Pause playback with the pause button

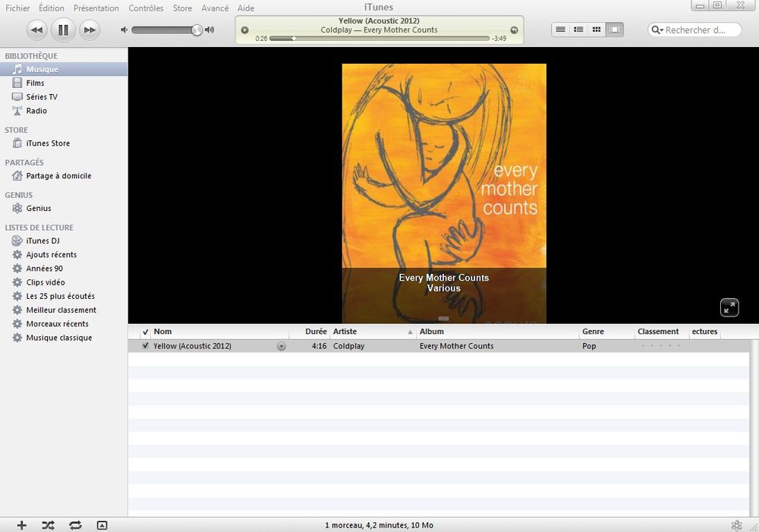pos(63,30)
